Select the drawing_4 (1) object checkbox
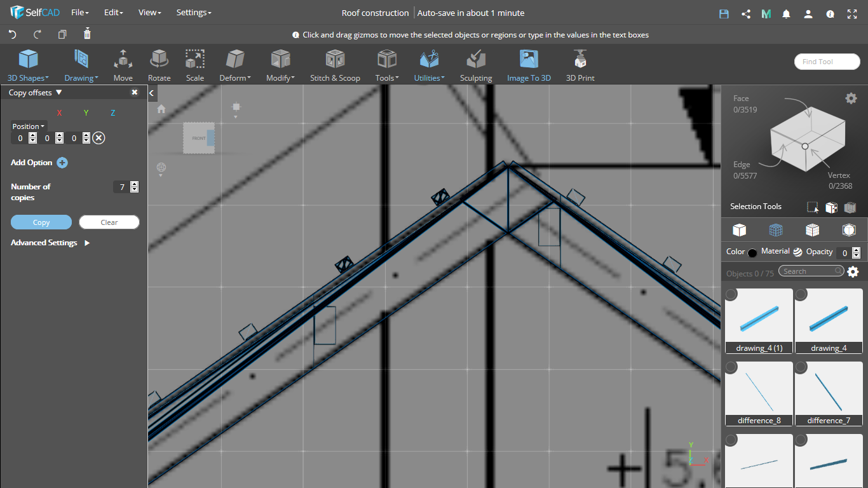868x488 pixels. pos(731,294)
